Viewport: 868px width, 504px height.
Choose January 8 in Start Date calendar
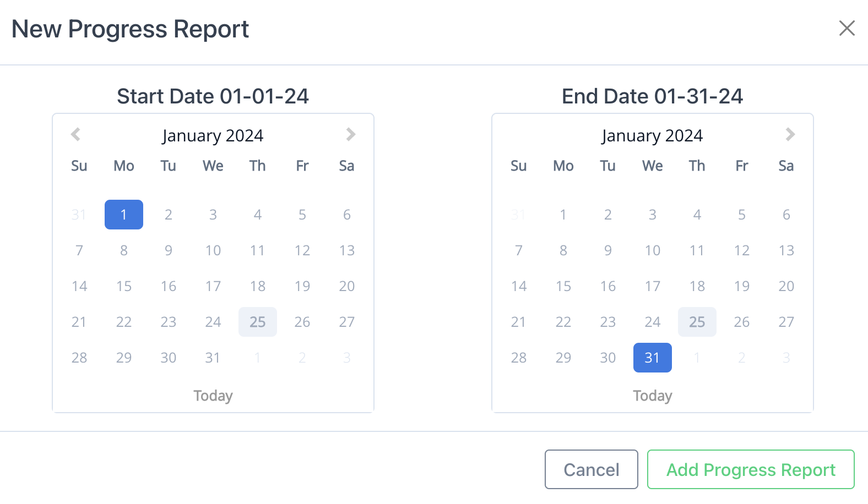click(124, 250)
